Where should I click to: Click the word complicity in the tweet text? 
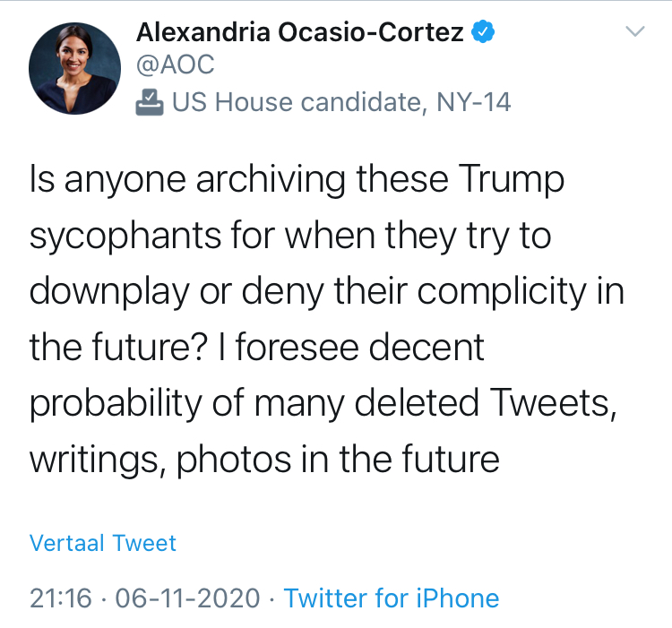[502, 293]
